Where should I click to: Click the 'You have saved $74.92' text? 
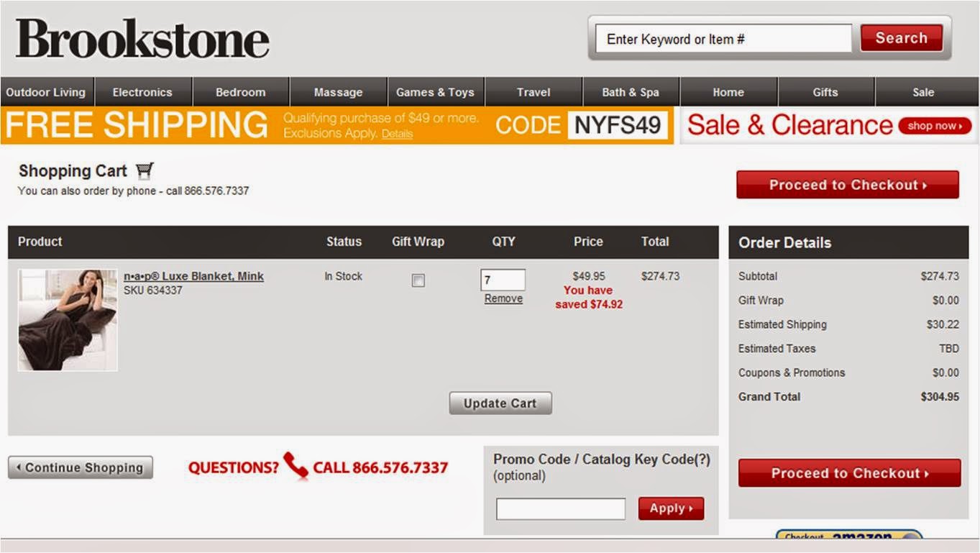click(589, 297)
